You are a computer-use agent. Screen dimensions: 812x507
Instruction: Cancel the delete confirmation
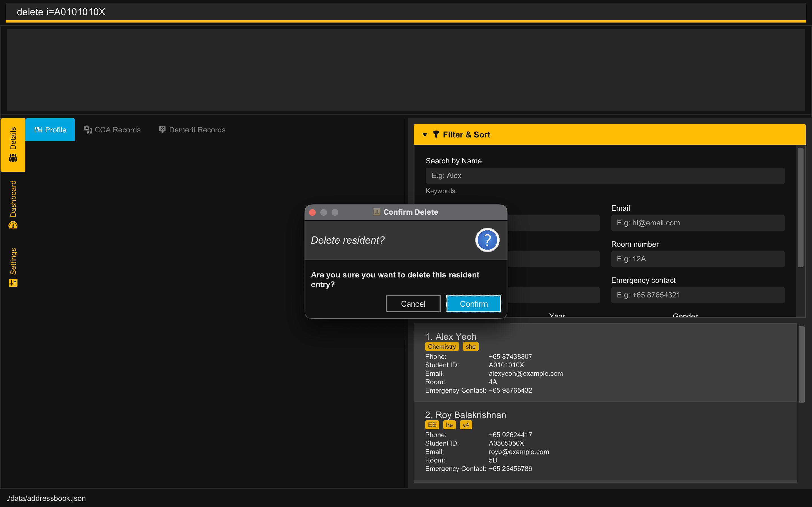click(x=413, y=304)
